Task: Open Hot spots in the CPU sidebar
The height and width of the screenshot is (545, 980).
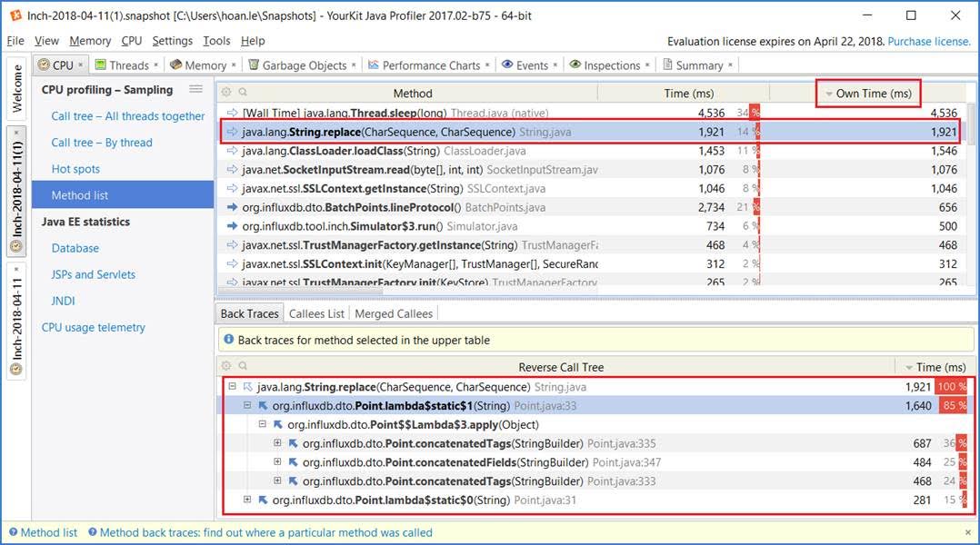Action: click(75, 169)
